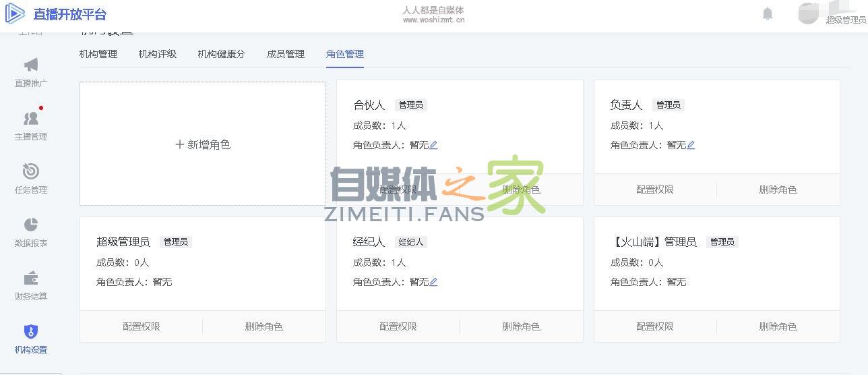868x375 pixels.
Task: Delete the 负责人 role
Action: click(x=778, y=190)
